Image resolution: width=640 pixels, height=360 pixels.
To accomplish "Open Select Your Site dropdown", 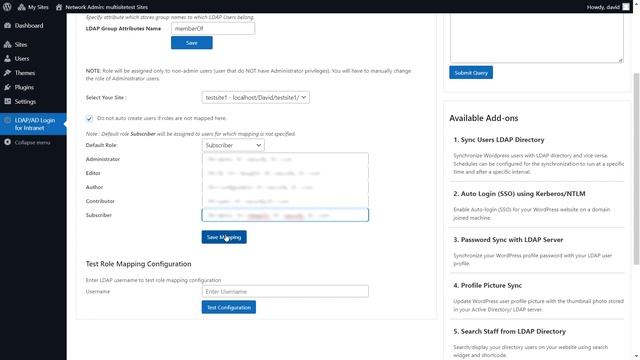I will 256,98.
